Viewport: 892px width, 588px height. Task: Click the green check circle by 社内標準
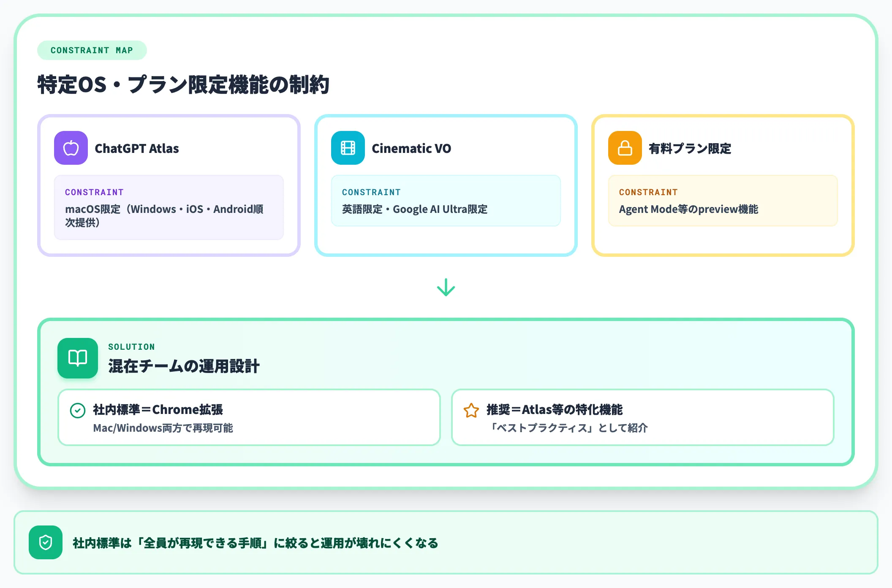click(78, 411)
